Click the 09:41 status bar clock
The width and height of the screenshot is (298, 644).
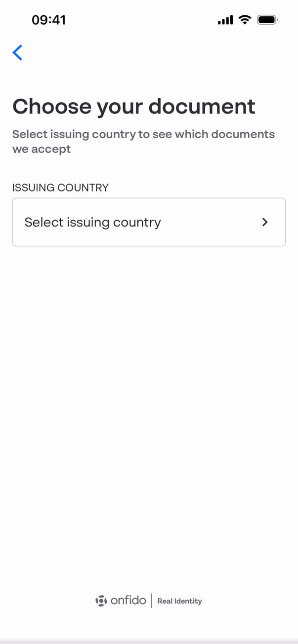(x=48, y=20)
